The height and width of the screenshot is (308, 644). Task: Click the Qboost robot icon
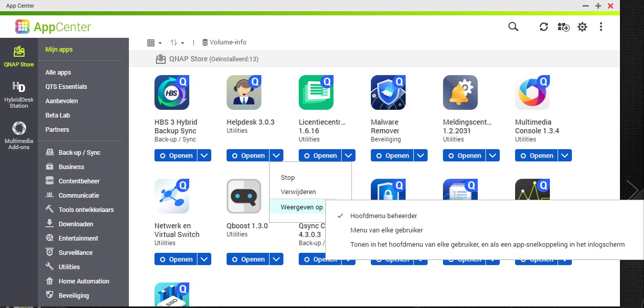click(x=244, y=196)
